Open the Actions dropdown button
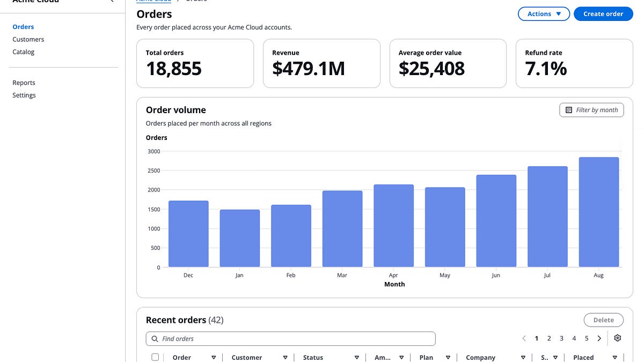Screen dimensions: 644x362 coord(544,14)
